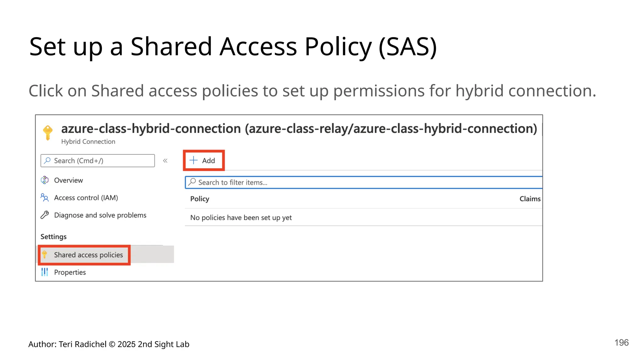Click the Settings section heading

[x=53, y=237]
